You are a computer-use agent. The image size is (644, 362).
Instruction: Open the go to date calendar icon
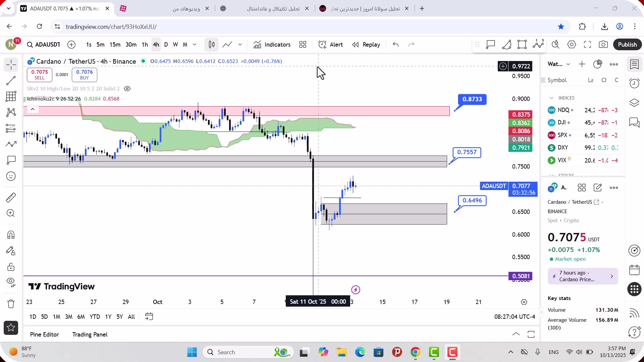pyautogui.click(x=149, y=316)
